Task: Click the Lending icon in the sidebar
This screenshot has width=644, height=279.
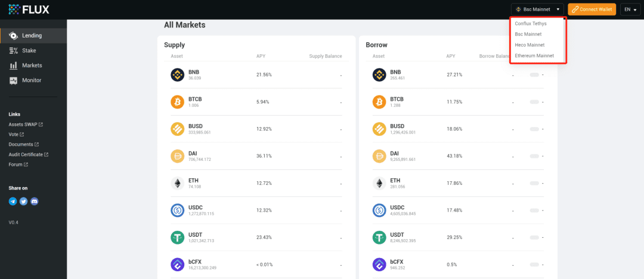Action: click(13, 36)
